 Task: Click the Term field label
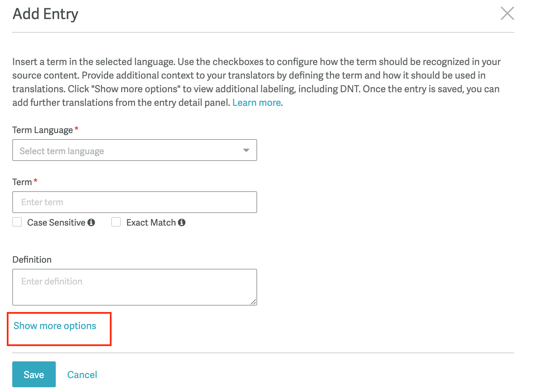pyautogui.click(x=22, y=182)
